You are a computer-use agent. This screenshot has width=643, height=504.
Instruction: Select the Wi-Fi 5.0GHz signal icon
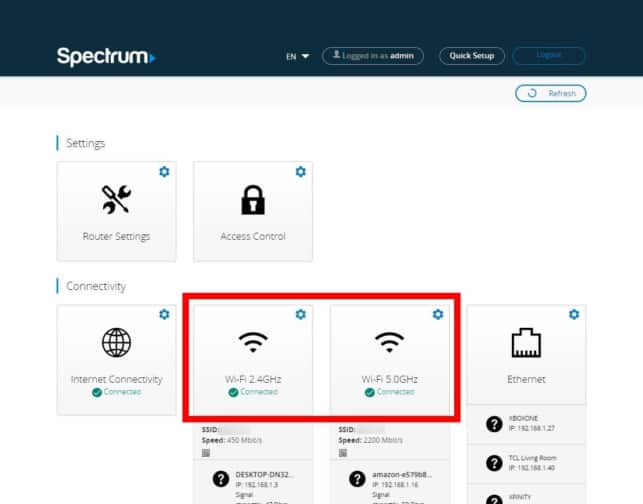pyautogui.click(x=389, y=343)
